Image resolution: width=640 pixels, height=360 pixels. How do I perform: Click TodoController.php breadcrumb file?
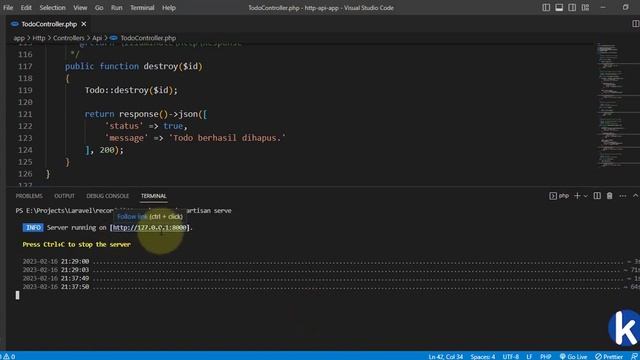[148, 38]
